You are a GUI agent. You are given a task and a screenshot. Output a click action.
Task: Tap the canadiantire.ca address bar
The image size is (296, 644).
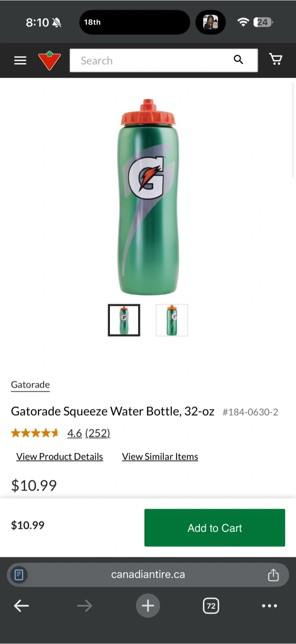[x=148, y=575]
